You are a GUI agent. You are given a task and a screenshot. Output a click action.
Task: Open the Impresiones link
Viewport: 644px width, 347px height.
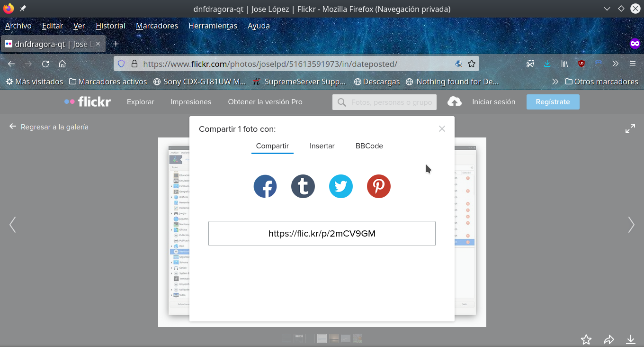191,102
